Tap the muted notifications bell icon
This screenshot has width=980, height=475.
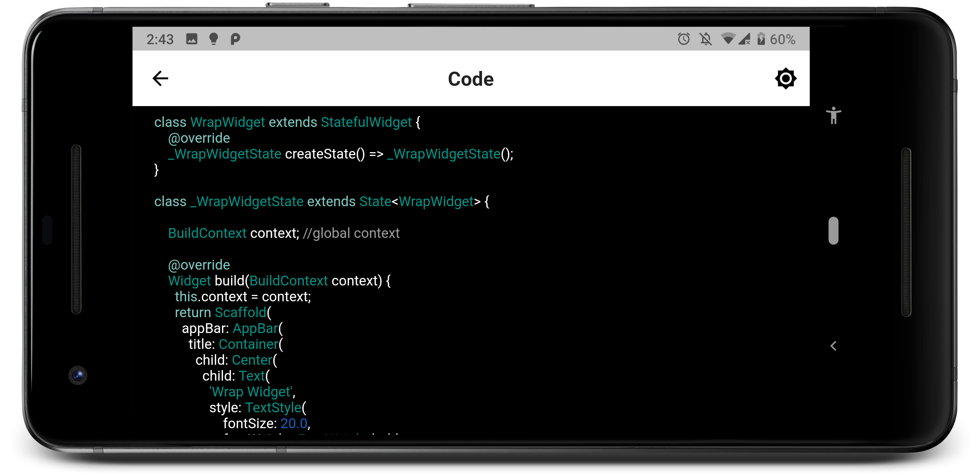point(706,39)
